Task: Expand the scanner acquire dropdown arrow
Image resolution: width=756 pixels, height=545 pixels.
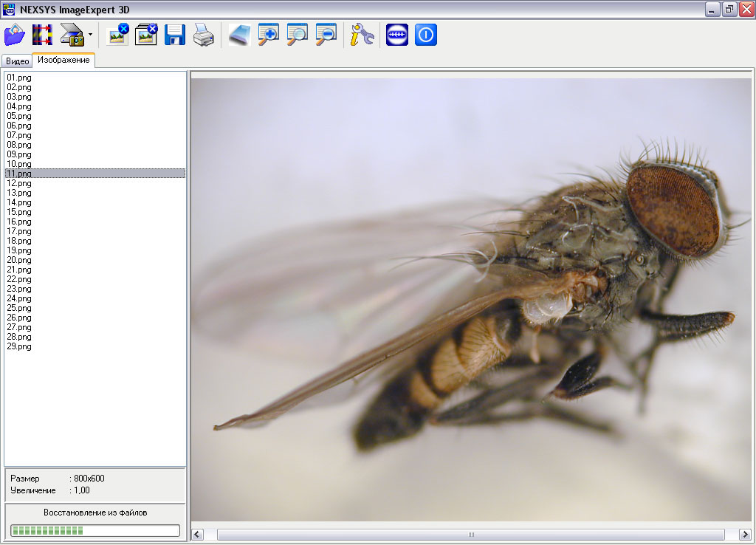Action: pyautogui.click(x=90, y=35)
